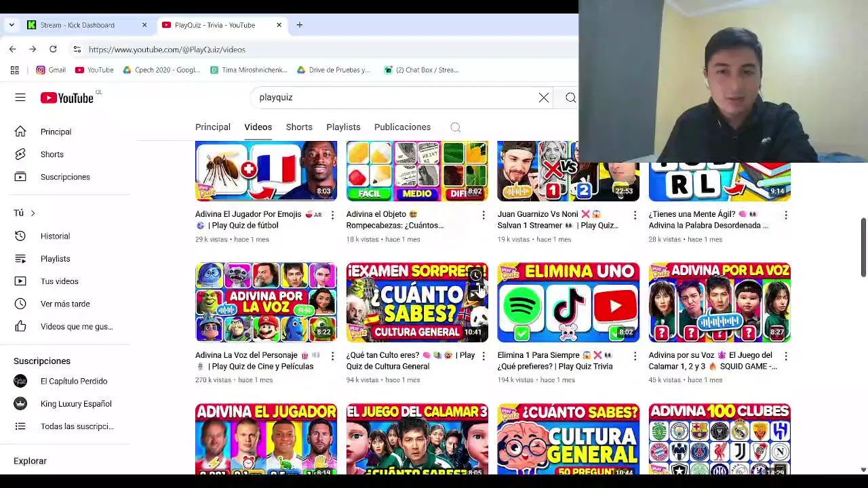
Task: Select the Shorts channel tab
Action: click(x=299, y=127)
